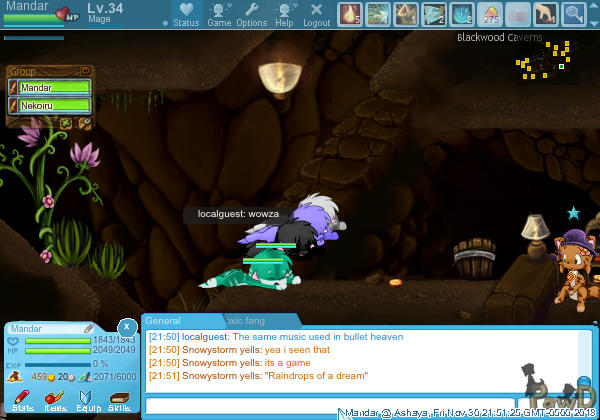Open the Stats window

coord(23,402)
